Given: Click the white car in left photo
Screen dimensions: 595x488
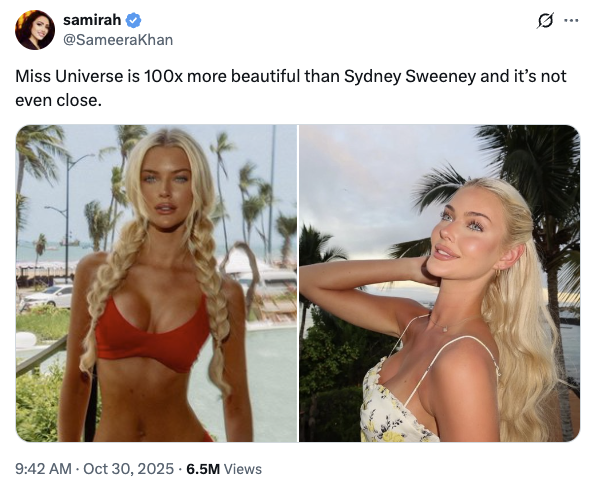Looking at the screenshot, I should (49, 296).
